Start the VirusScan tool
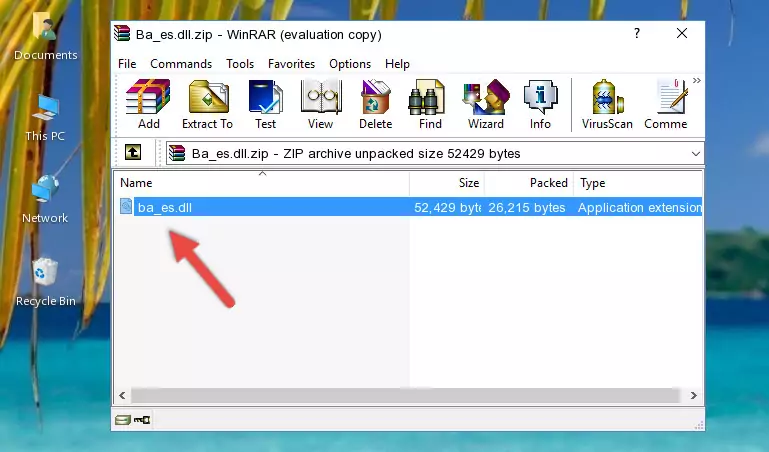This screenshot has height=452, width=769. coord(607,104)
